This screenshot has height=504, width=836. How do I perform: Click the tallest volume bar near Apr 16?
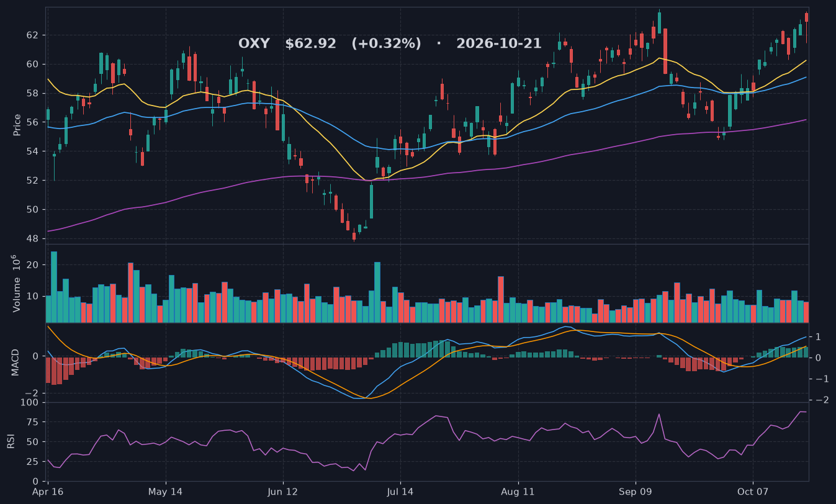point(54,287)
